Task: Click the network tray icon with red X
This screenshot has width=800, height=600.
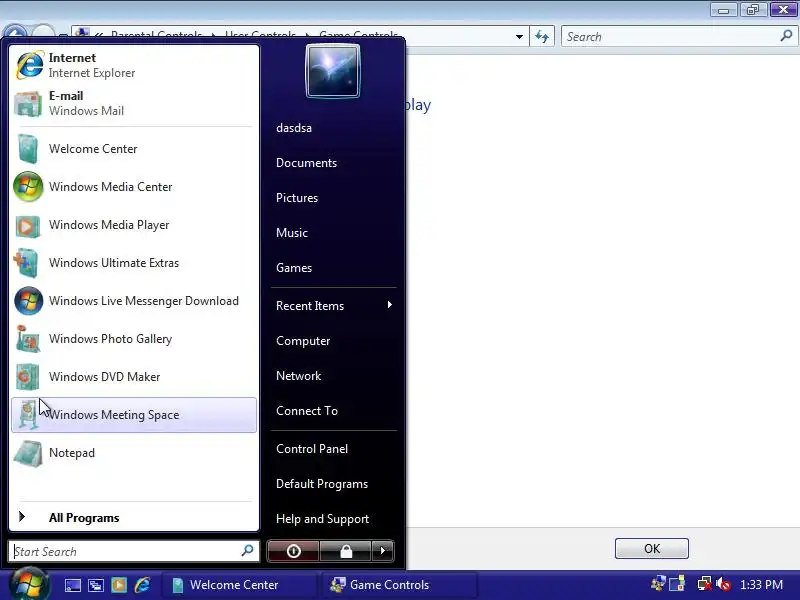Action: point(705,584)
